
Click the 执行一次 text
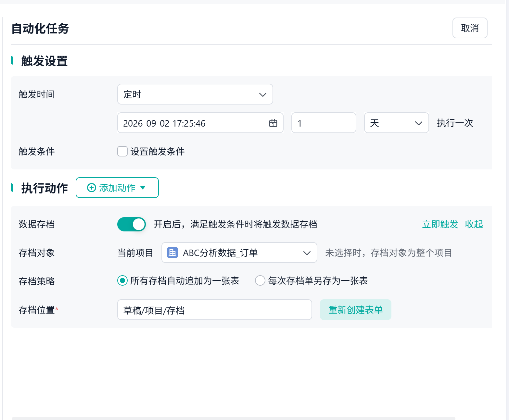click(455, 123)
